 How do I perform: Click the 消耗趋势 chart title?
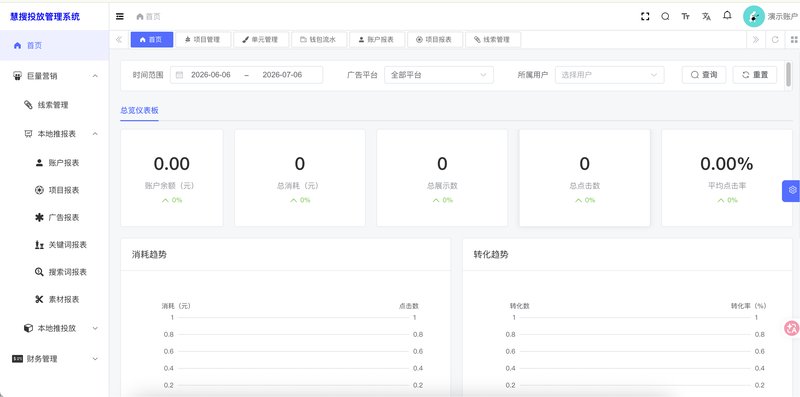click(149, 254)
